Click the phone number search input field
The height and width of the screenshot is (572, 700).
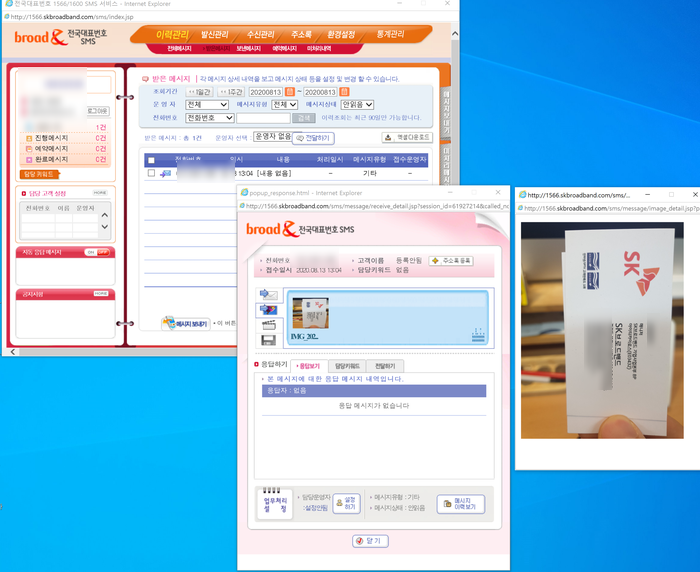pyautogui.click(x=263, y=118)
